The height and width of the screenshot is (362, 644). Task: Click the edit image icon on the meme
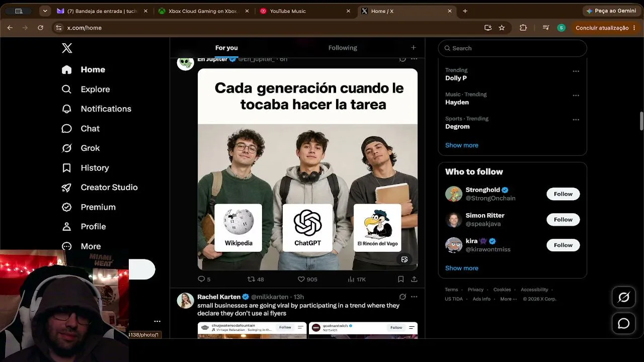point(405,259)
